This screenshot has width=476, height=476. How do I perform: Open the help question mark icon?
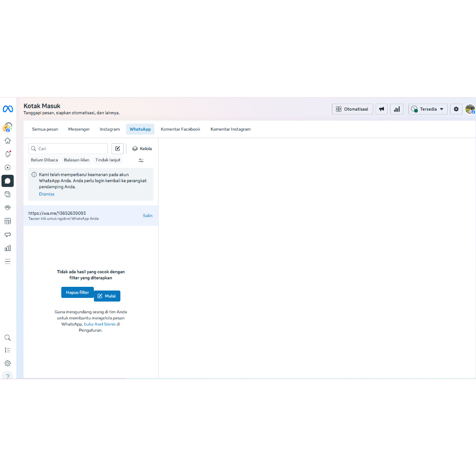click(x=7, y=376)
